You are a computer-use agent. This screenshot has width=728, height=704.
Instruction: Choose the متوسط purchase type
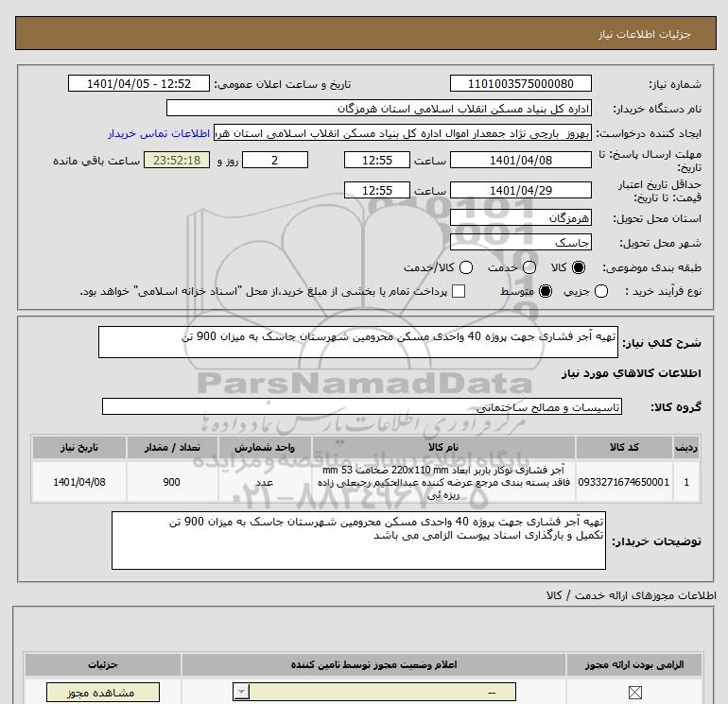point(546,291)
